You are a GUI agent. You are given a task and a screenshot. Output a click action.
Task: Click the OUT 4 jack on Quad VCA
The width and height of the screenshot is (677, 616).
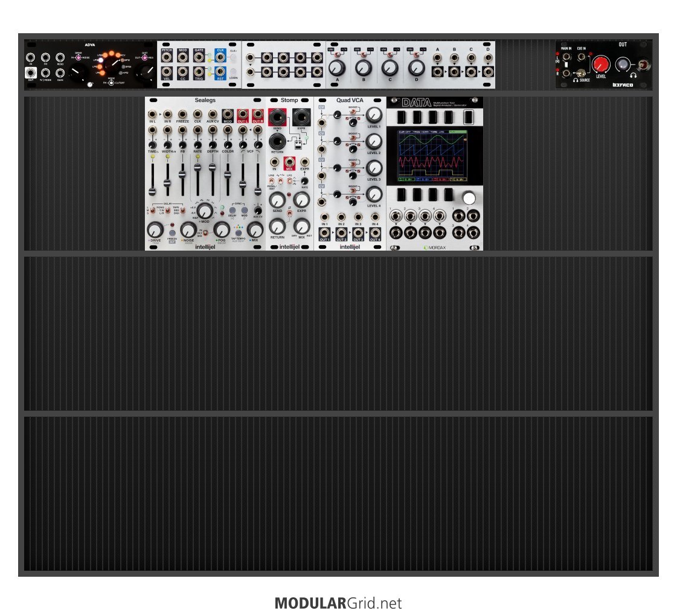[375, 233]
